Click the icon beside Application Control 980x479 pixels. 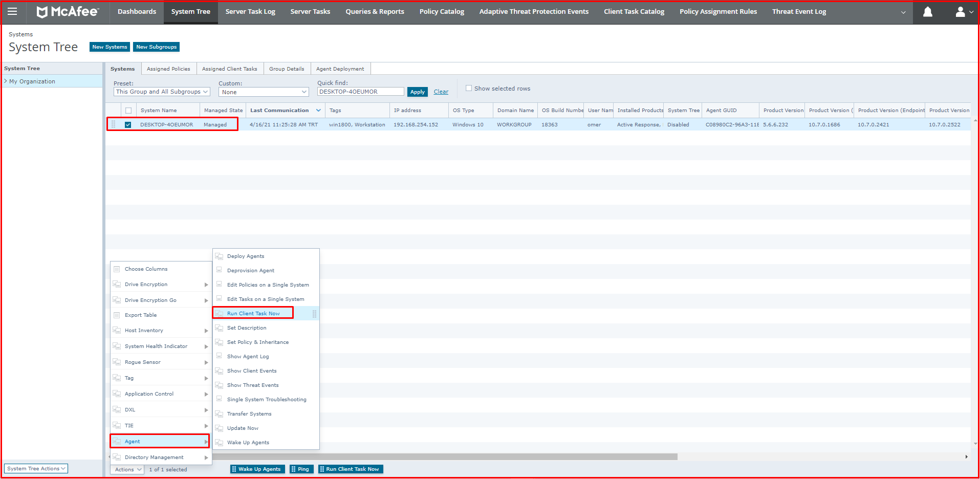click(x=117, y=394)
